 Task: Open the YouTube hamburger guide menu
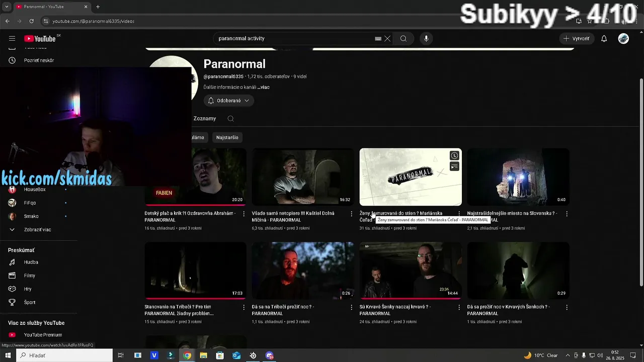click(x=12, y=39)
